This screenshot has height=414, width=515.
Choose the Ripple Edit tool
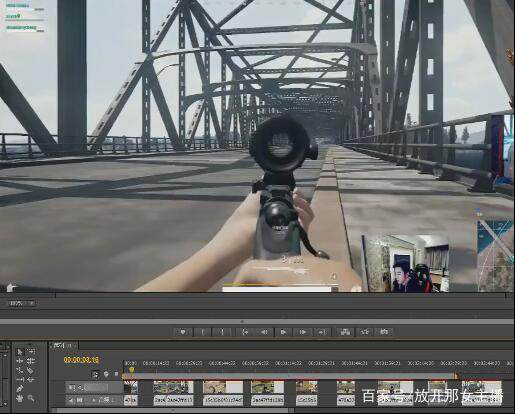pos(20,361)
